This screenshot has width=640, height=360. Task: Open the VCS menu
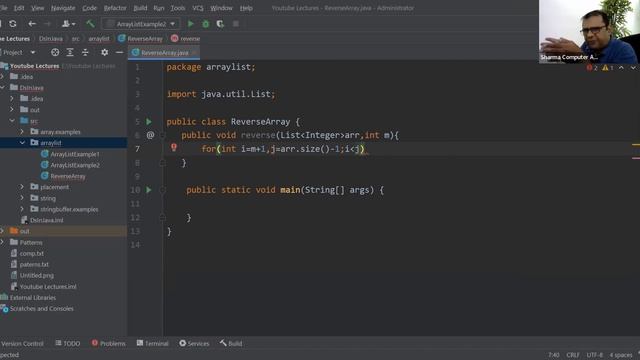198,8
